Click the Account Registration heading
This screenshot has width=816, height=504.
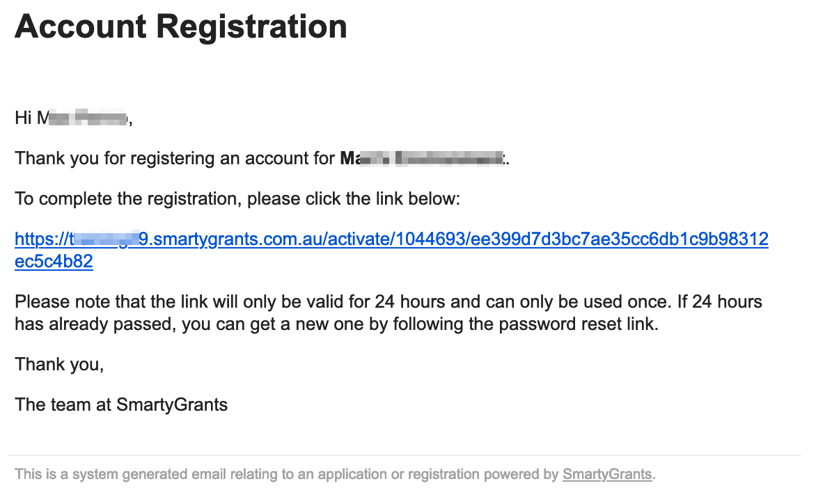click(181, 27)
